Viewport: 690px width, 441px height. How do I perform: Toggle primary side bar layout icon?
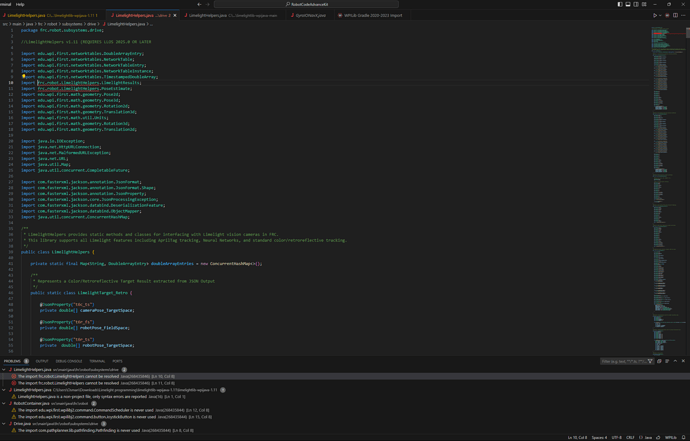coord(620,4)
